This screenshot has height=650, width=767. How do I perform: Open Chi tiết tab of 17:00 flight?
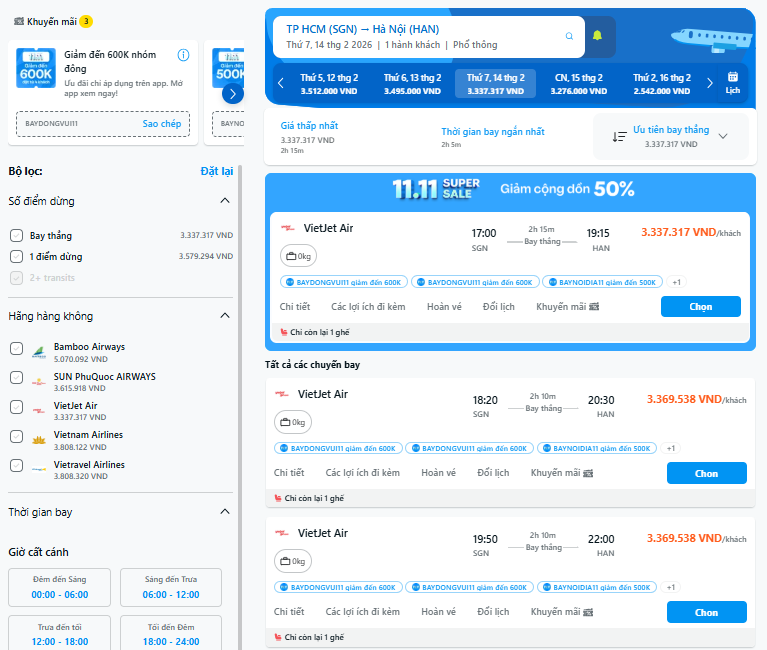point(294,307)
